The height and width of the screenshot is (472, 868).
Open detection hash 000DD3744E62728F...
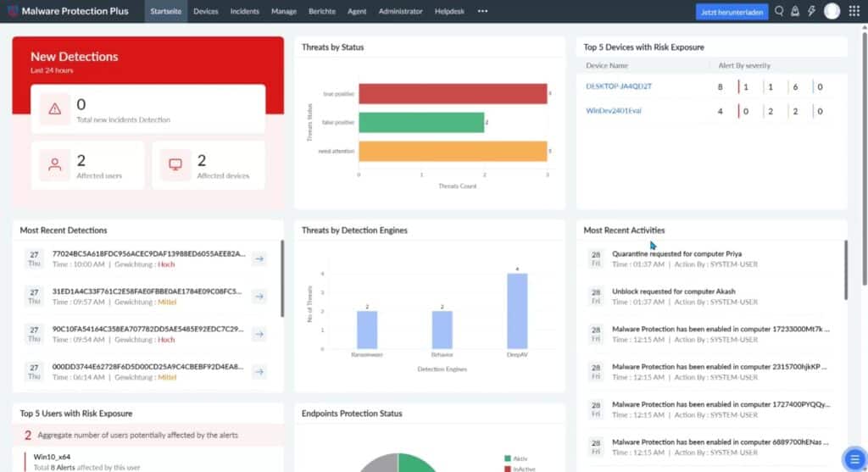point(147,366)
